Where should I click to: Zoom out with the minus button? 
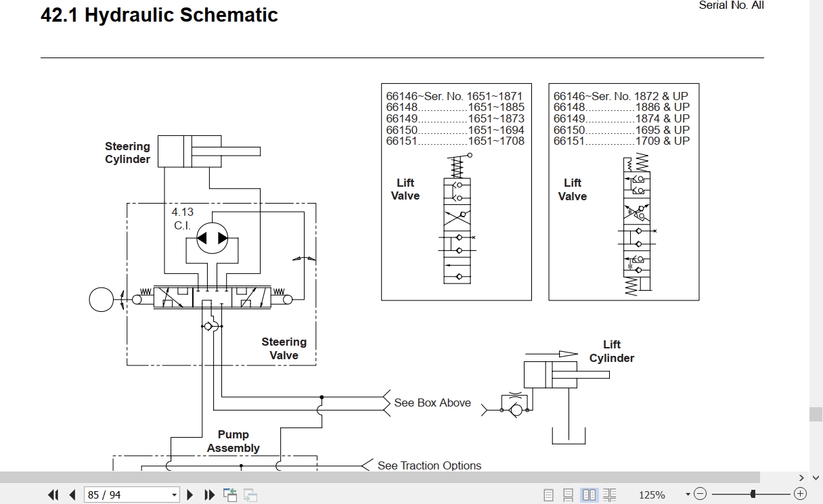coord(700,494)
